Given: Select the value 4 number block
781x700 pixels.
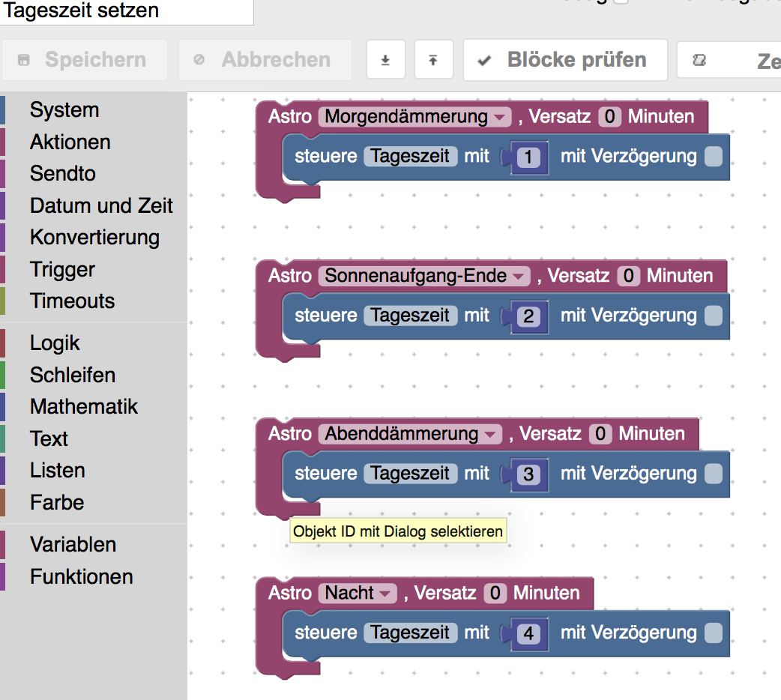Looking at the screenshot, I should click(529, 634).
